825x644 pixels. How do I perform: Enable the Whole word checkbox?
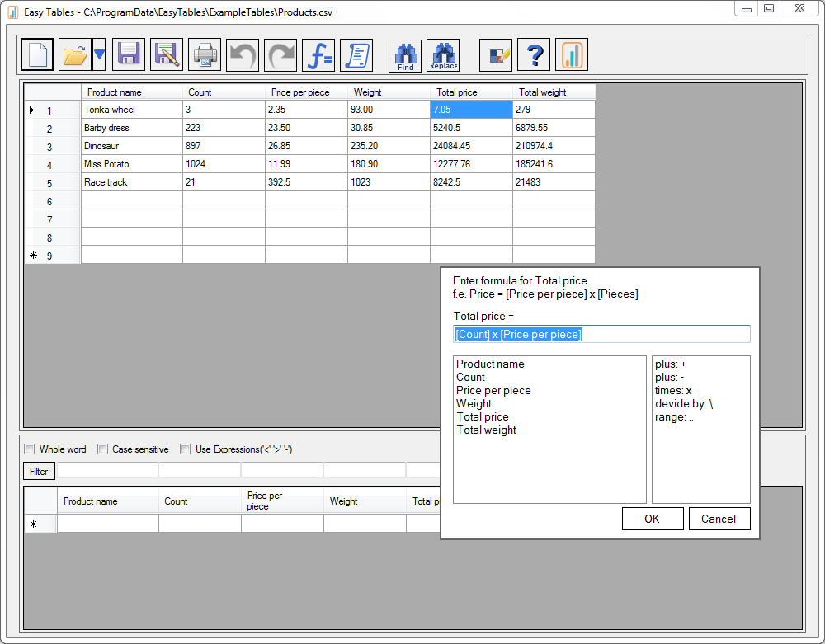(30, 449)
